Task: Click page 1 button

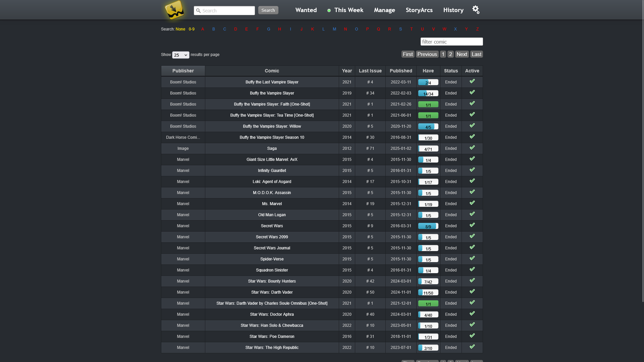Action: click(443, 54)
